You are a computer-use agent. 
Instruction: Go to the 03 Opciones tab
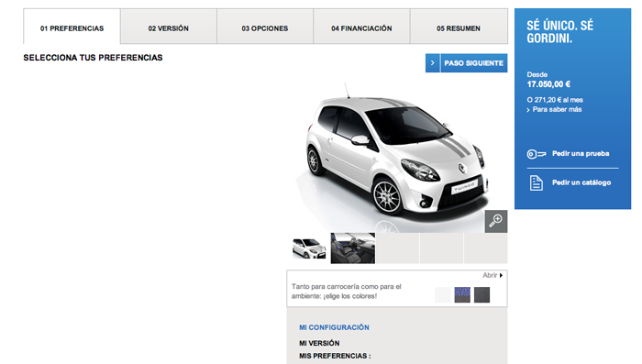click(x=265, y=27)
